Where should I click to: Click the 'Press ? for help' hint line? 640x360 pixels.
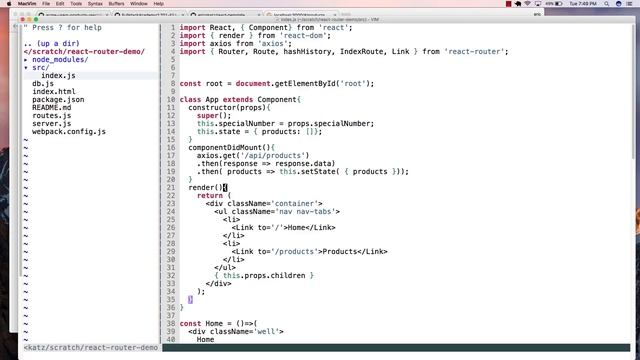click(62, 27)
